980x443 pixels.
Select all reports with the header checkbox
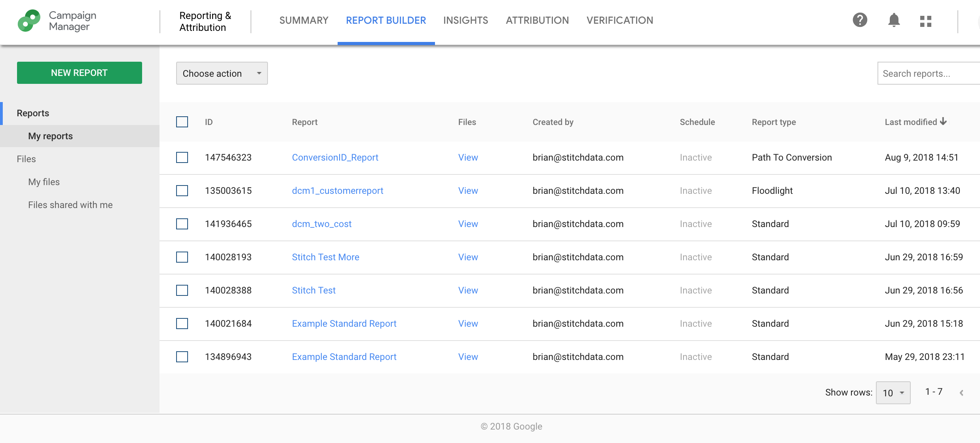coord(182,122)
